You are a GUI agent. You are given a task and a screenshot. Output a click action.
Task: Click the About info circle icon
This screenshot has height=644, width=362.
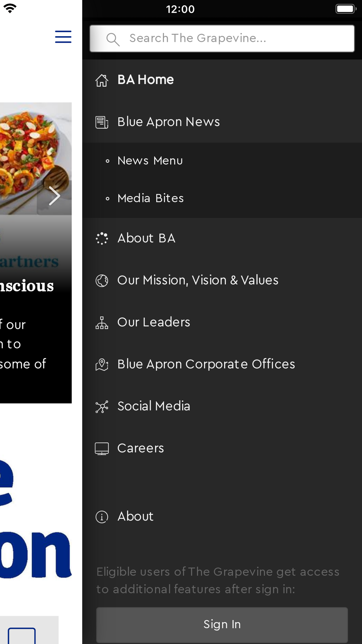click(x=102, y=517)
